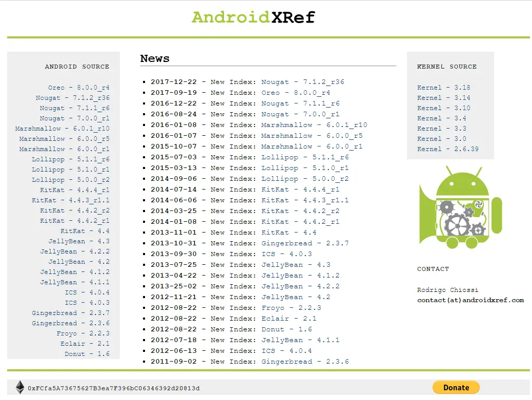
Task: Open JellyBean - 4.2.2 in the sidebar
Action: click(x=75, y=251)
